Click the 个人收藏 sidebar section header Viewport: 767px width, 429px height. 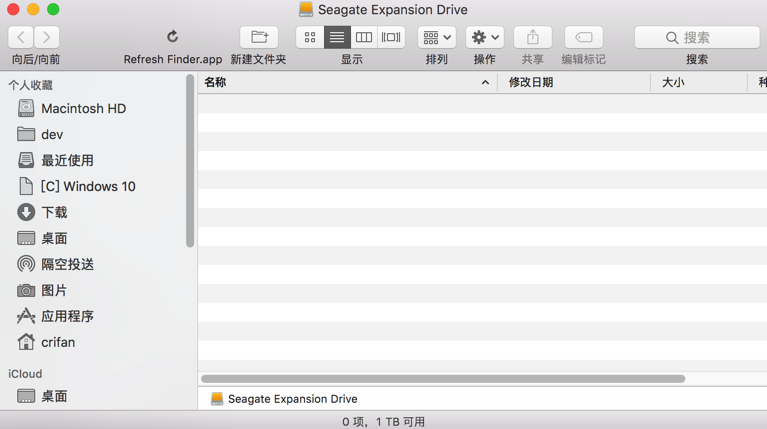tap(30, 85)
